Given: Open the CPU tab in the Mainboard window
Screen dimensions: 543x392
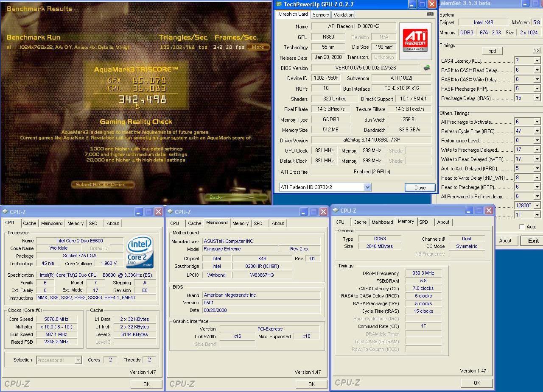Looking at the screenshot, I should click(175, 223).
